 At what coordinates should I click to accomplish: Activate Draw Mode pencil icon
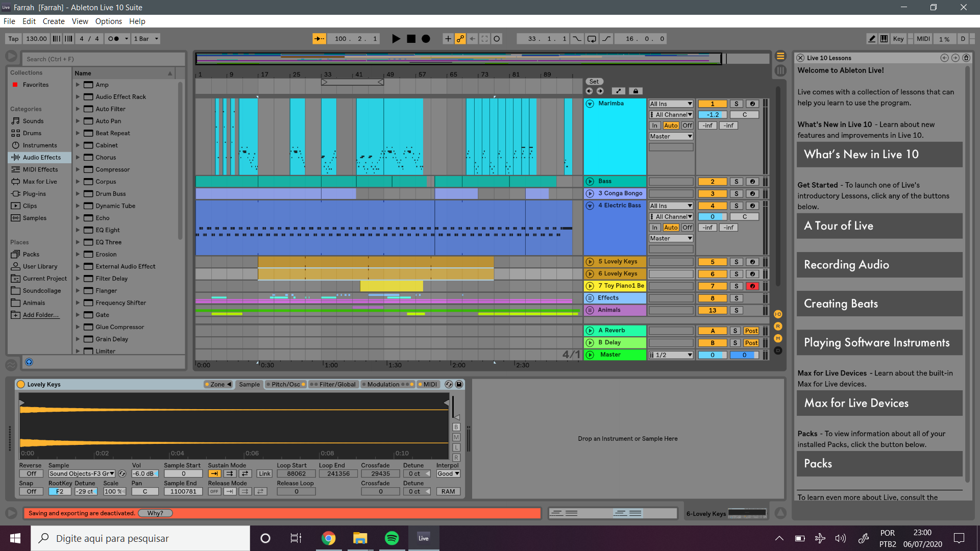point(872,39)
